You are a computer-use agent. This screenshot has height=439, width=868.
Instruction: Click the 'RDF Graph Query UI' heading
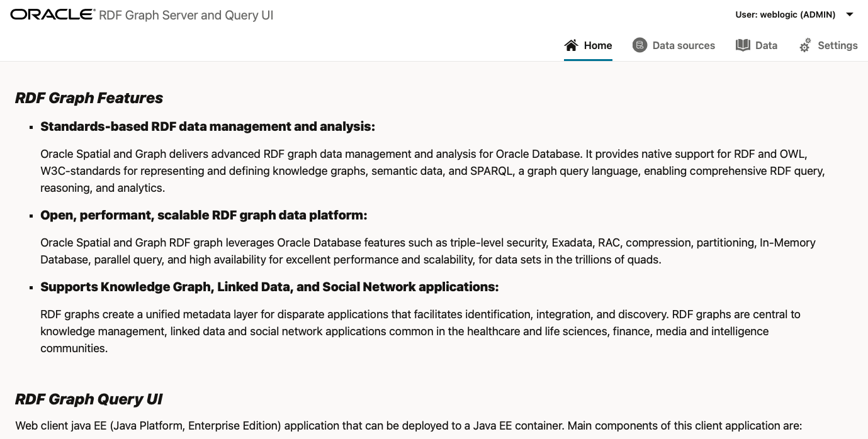point(89,399)
